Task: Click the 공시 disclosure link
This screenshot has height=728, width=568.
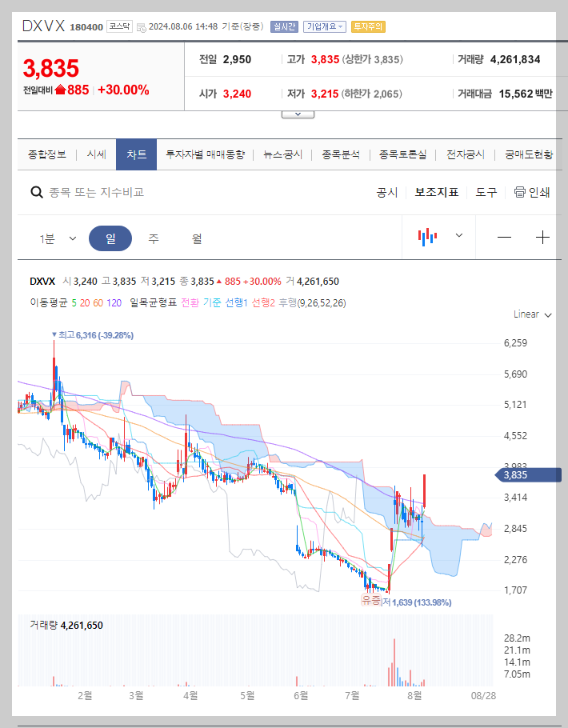Action: click(x=386, y=192)
